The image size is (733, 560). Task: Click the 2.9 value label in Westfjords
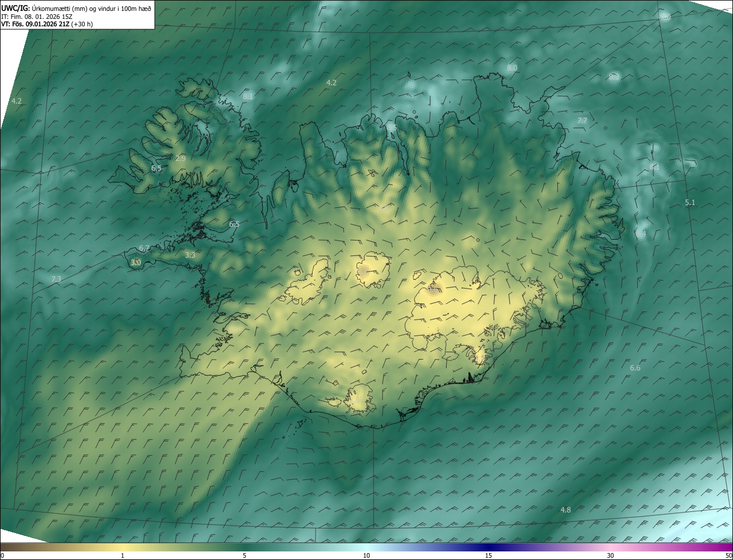click(180, 158)
